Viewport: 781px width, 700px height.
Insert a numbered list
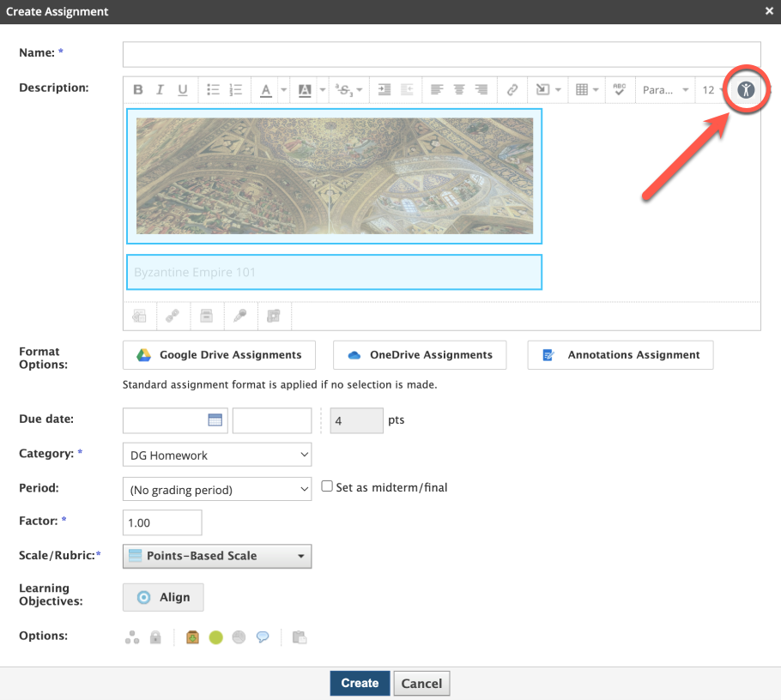pos(236,90)
